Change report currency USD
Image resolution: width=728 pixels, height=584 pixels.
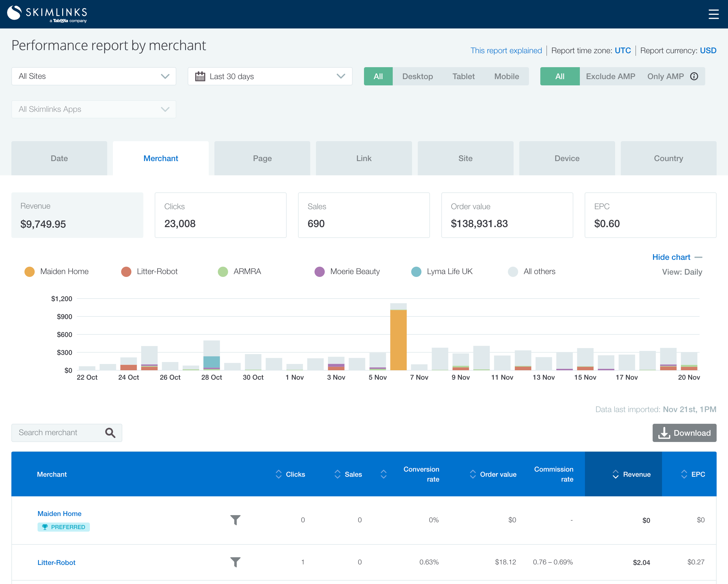pos(708,50)
